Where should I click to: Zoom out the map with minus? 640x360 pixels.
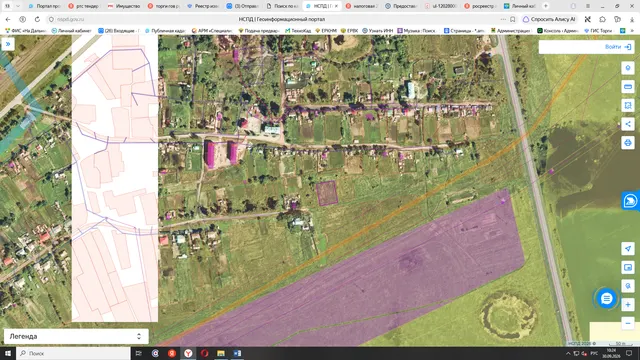(628, 323)
